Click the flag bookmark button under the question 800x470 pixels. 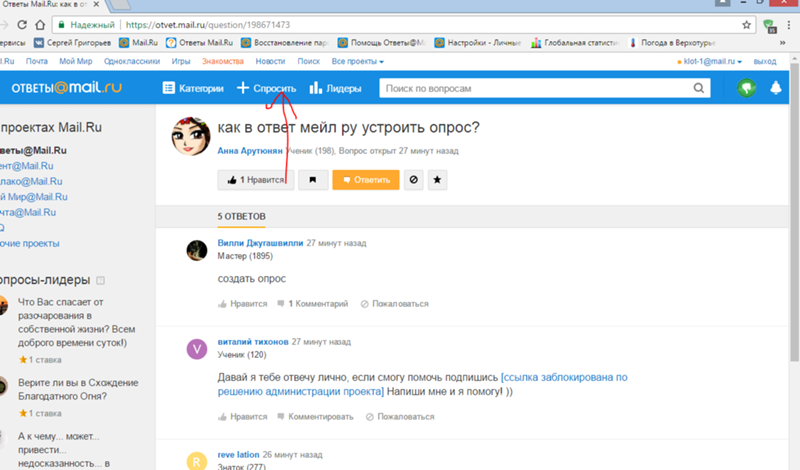point(313,180)
